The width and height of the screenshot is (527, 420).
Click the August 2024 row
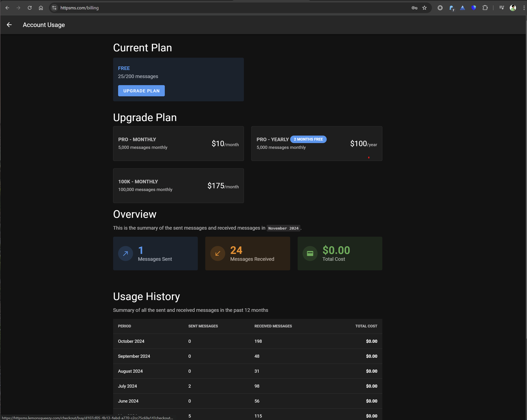pos(248,371)
